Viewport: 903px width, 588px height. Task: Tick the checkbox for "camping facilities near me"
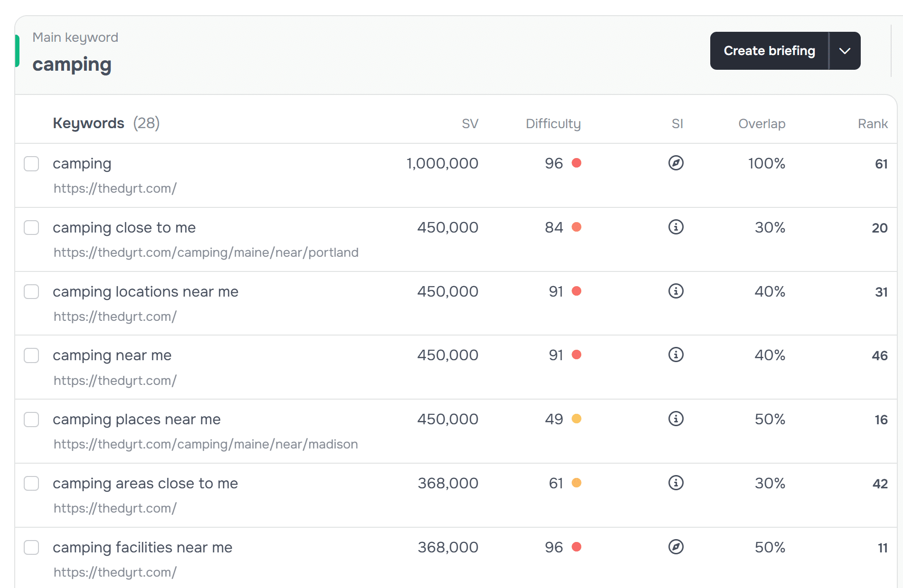31,548
